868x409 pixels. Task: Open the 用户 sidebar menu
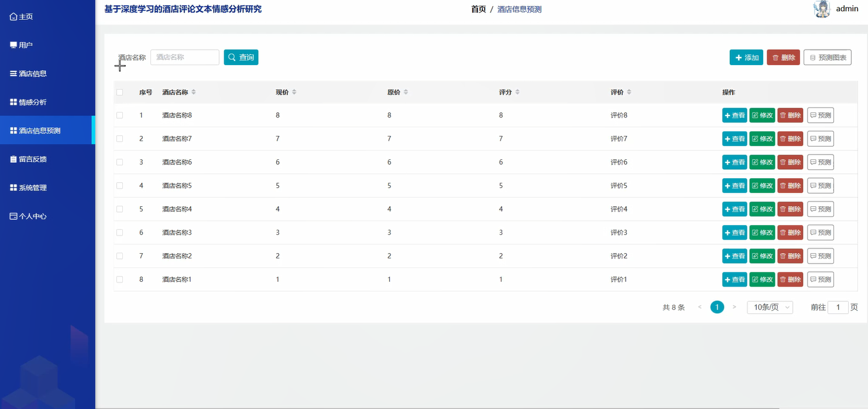pos(47,45)
